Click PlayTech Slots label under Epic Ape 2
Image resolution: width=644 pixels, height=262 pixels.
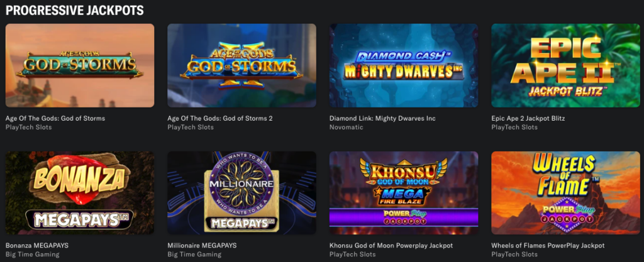514,128
